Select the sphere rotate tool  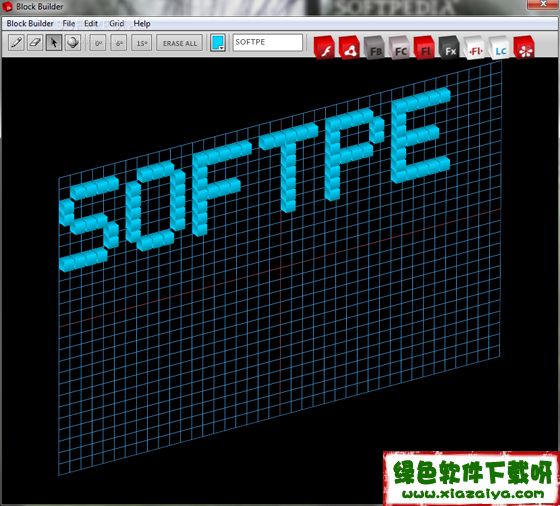point(73,43)
